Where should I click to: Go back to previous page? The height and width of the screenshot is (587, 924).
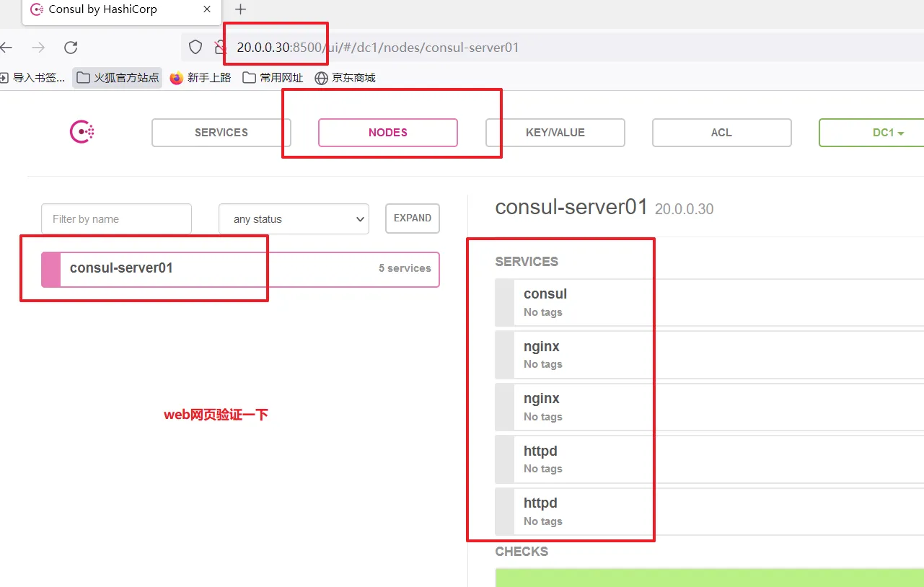point(6,48)
